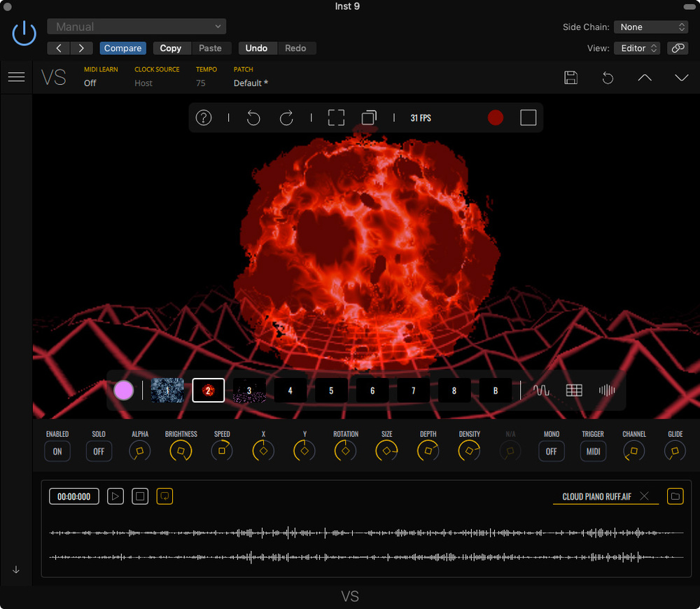700x609 pixels.
Task: Open the hamburger menu
Action: point(17,77)
